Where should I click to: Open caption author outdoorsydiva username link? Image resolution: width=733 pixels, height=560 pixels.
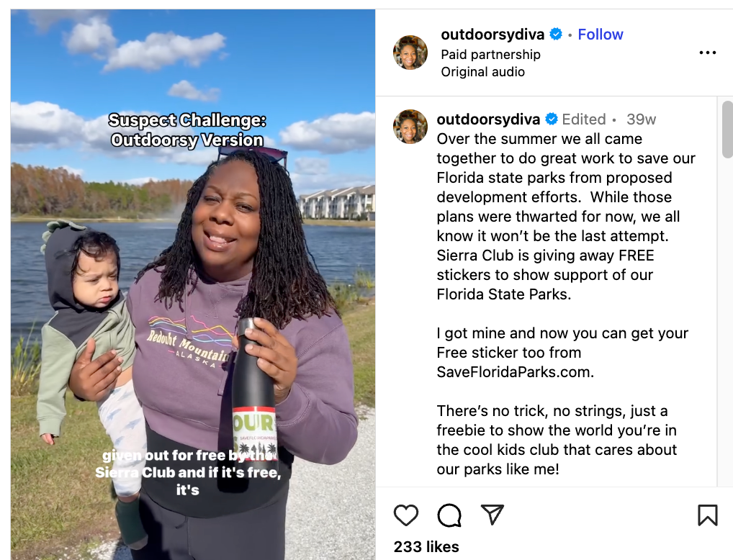488,119
